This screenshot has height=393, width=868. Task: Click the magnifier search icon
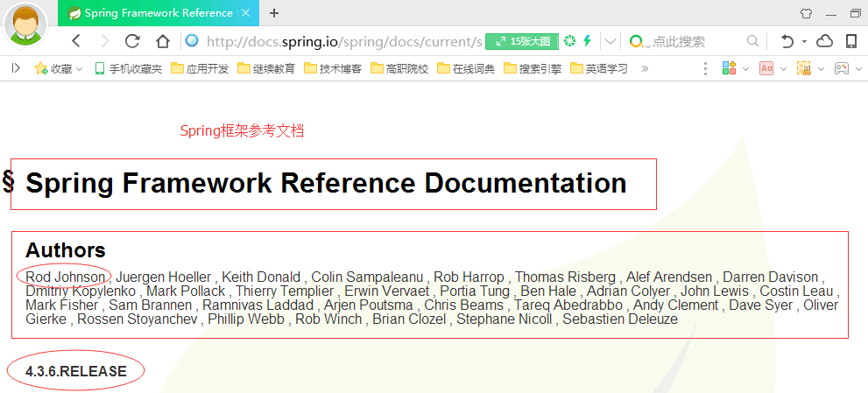[752, 41]
